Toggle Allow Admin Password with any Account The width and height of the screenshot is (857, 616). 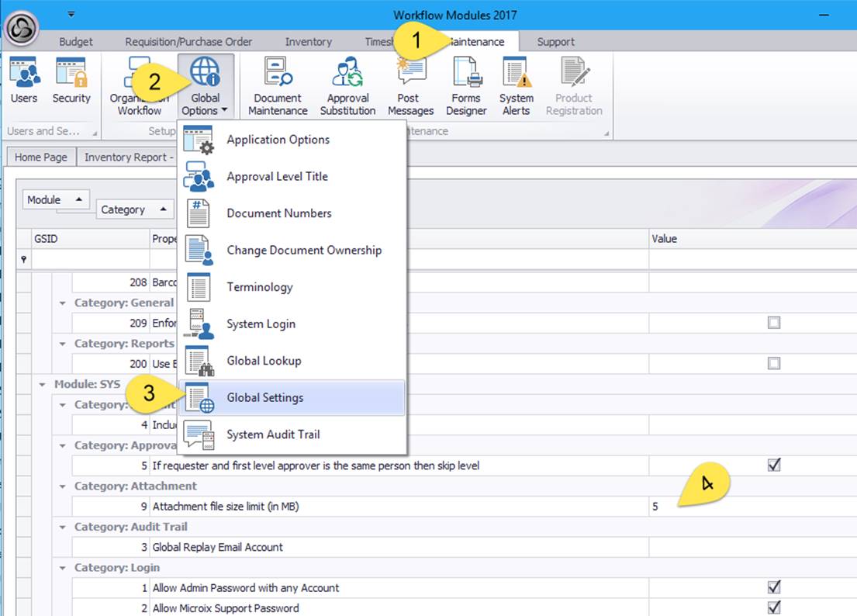click(x=773, y=587)
